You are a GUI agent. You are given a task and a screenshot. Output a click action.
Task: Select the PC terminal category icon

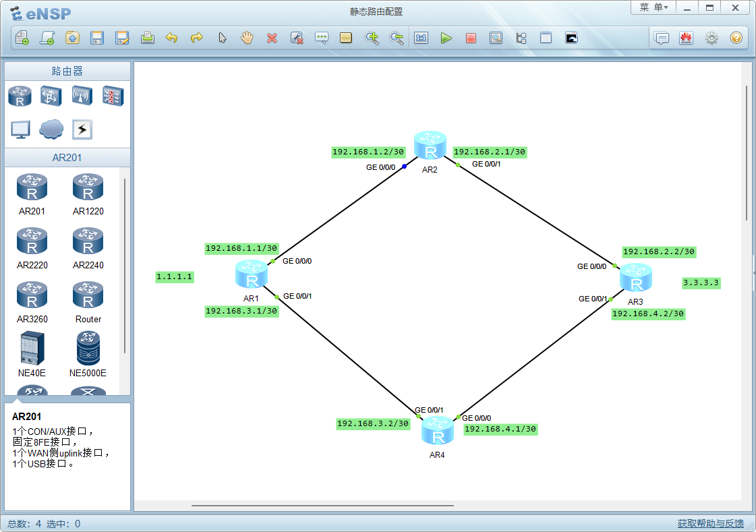coord(20,129)
